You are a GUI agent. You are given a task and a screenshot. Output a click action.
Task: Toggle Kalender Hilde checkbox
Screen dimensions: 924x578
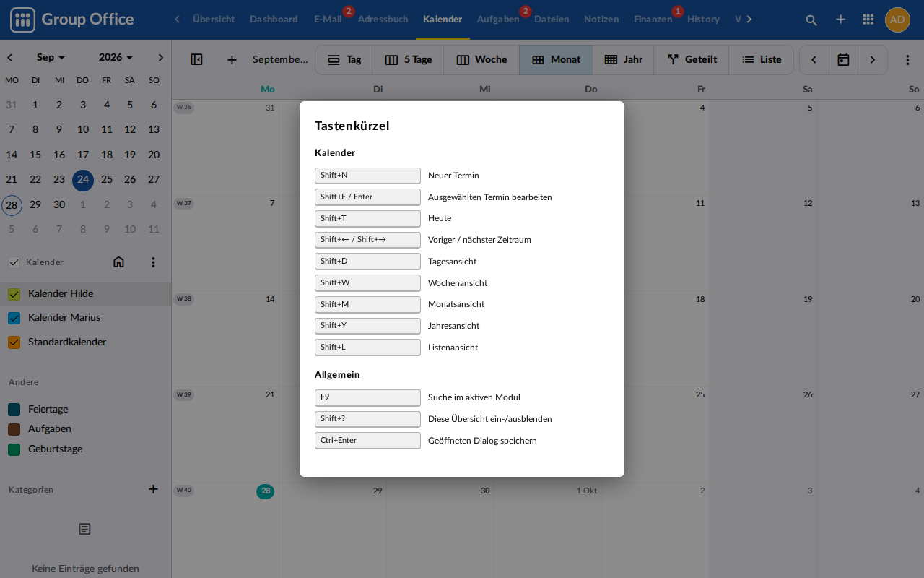point(14,294)
